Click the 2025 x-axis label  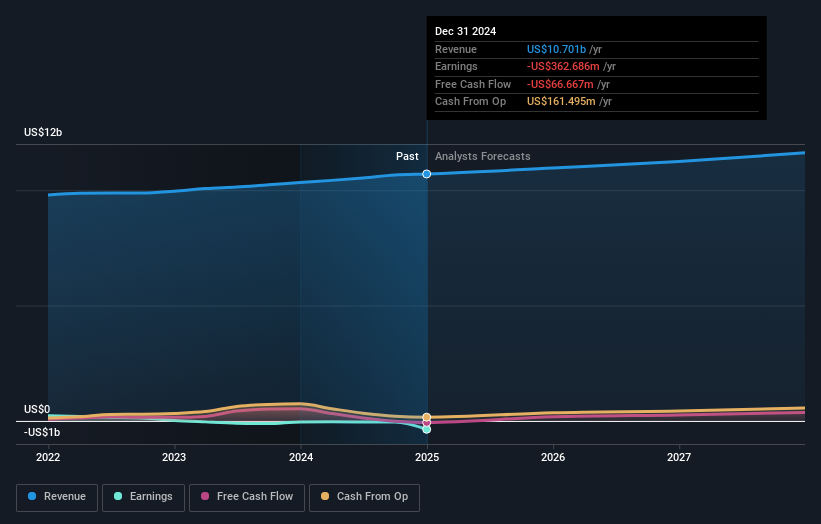point(427,457)
